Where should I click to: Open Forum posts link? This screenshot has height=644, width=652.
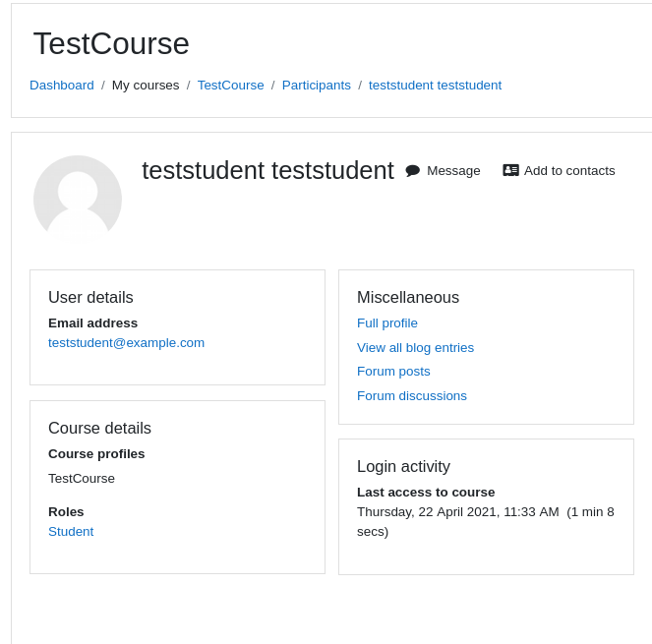click(393, 372)
